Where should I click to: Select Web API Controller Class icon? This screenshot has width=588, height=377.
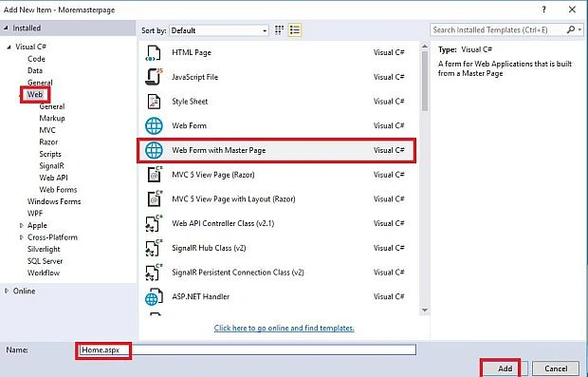(x=154, y=223)
